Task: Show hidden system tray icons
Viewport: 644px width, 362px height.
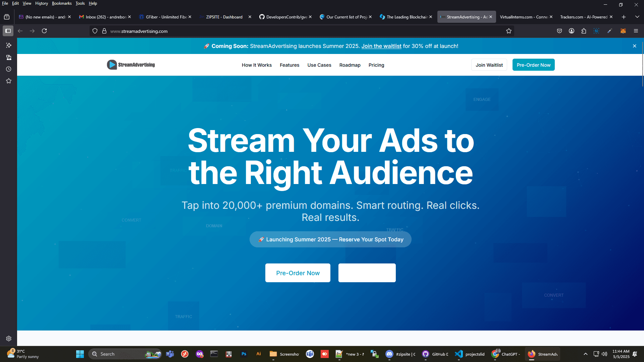Action: 586,354
